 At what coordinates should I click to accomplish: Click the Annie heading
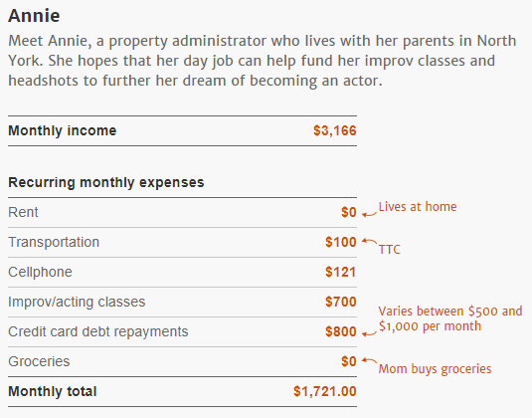34,16
